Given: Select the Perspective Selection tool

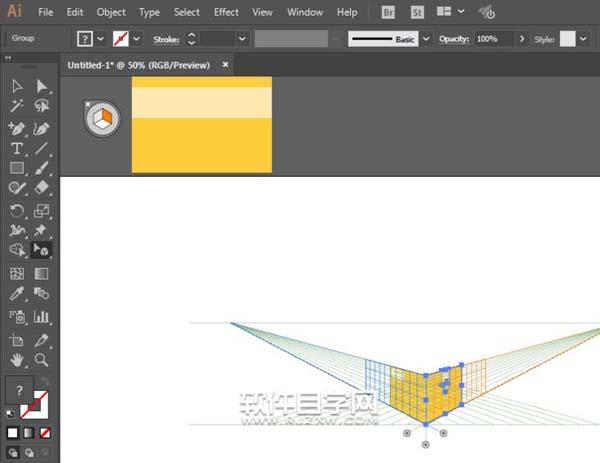Looking at the screenshot, I should [x=41, y=250].
